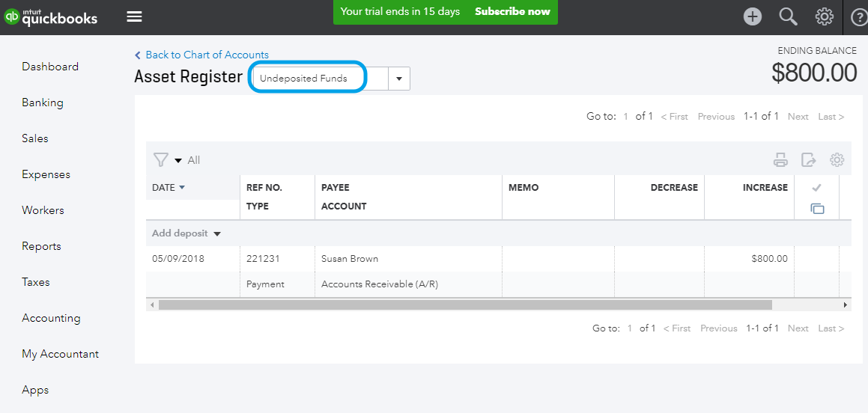The width and height of the screenshot is (868, 413).
Task: Click the filter funnel icon
Action: [160, 160]
